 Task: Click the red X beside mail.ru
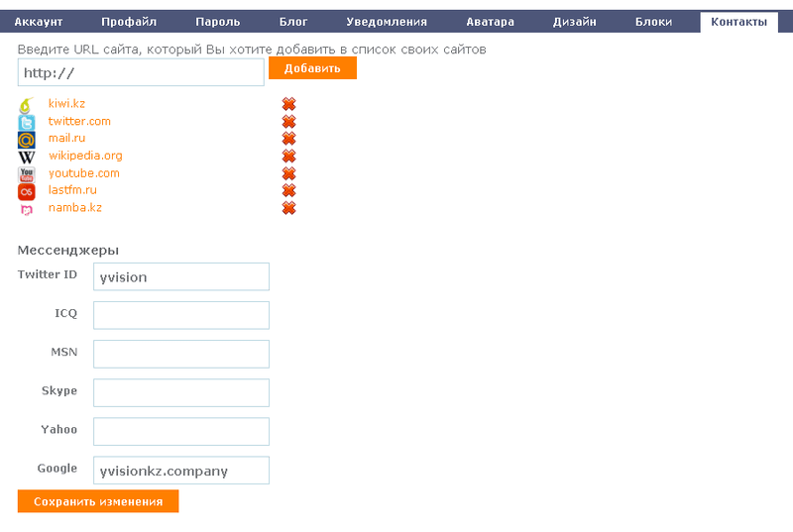click(288, 139)
